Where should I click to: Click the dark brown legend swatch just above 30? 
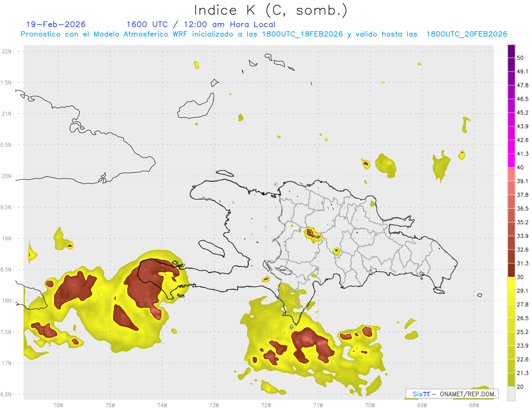[x=512, y=270]
